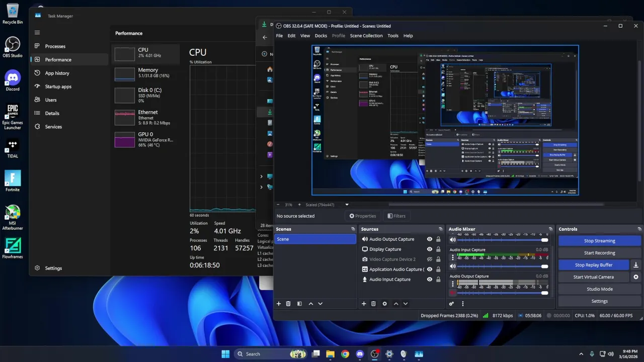Move source up in Sources dock
Image resolution: width=644 pixels, height=362 pixels.
pyautogui.click(x=396, y=304)
